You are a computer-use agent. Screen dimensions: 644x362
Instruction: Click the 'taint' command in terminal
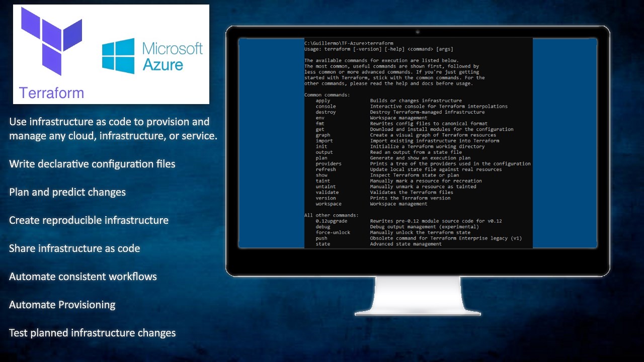323,180
